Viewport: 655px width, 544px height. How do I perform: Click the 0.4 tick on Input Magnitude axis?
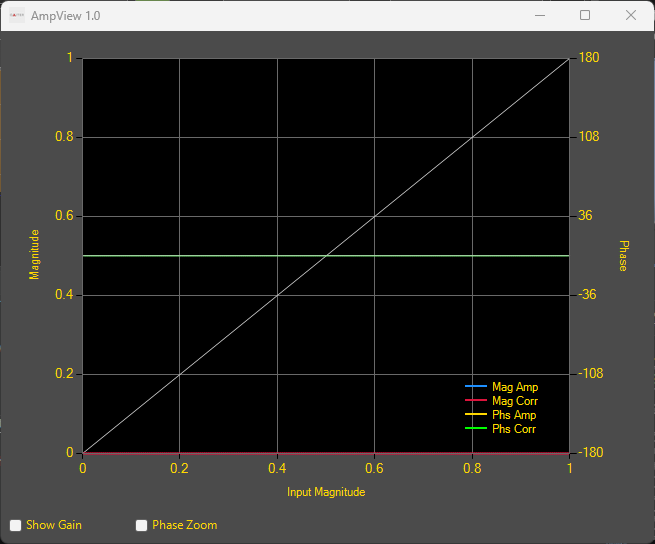pos(277,468)
